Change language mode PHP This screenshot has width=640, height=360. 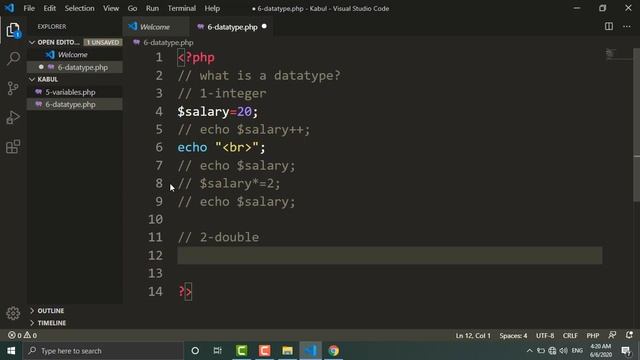pos(593,336)
